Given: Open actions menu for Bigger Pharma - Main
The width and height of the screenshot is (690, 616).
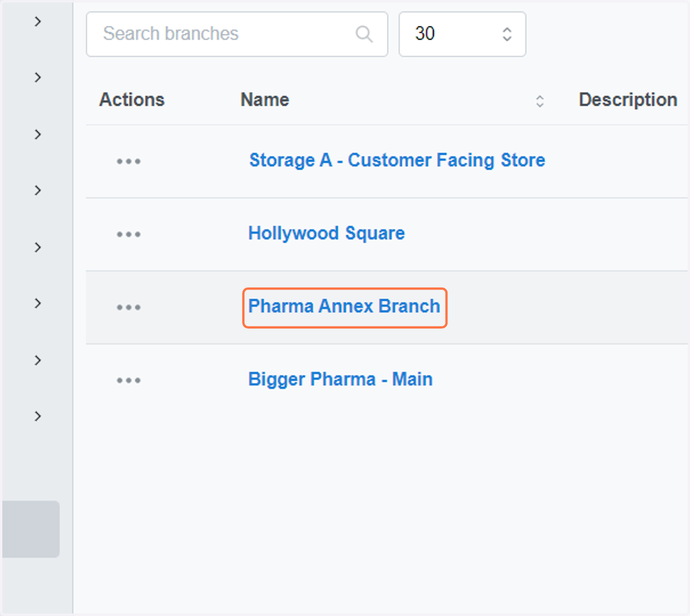Looking at the screenshot, I should click(128, 380).
